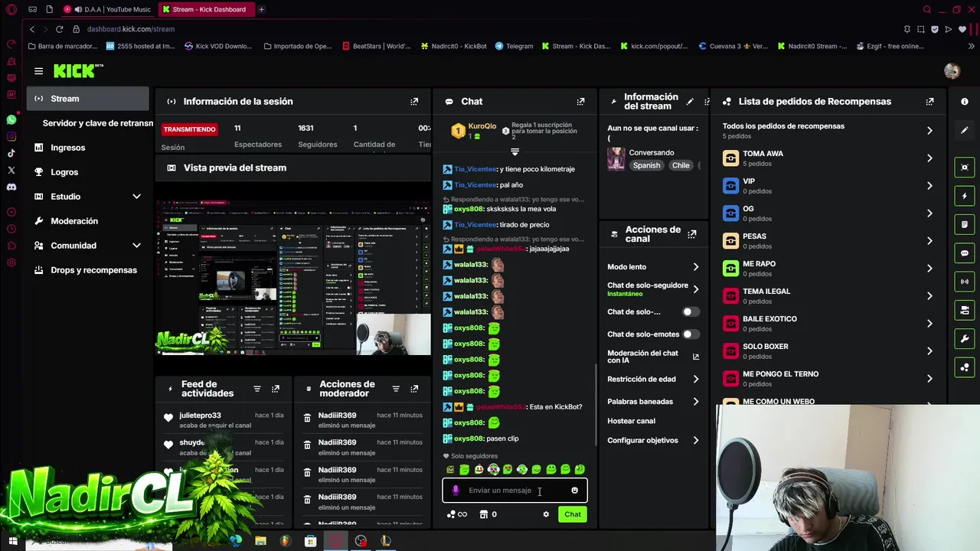
Task: Filter the Acciones de moderador list
Action: [x=396, y=389]
